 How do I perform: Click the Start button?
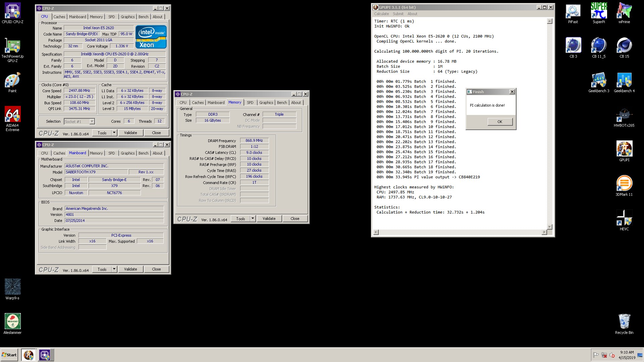[x=9, y=355]
